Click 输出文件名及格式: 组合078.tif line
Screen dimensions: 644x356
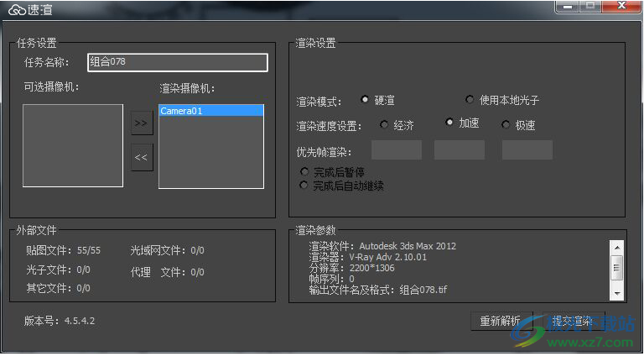(x=378, y=290)
